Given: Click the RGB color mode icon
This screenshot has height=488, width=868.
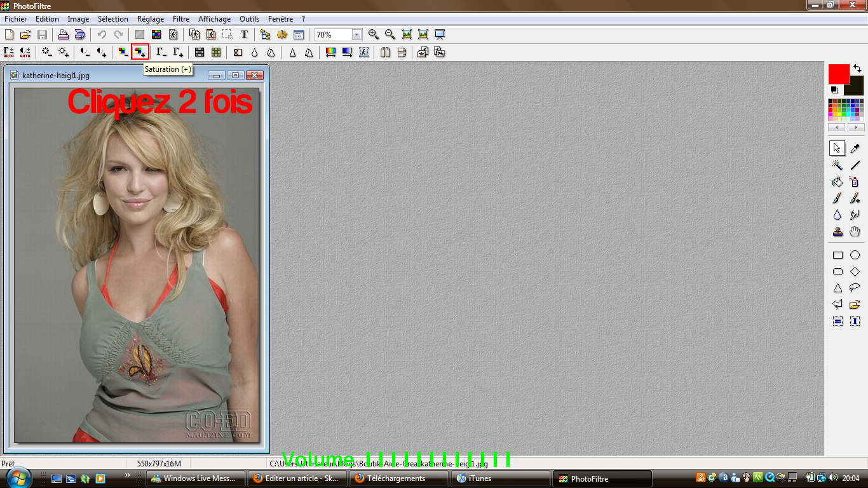Looking at the screenshot, I should point(156,35).
